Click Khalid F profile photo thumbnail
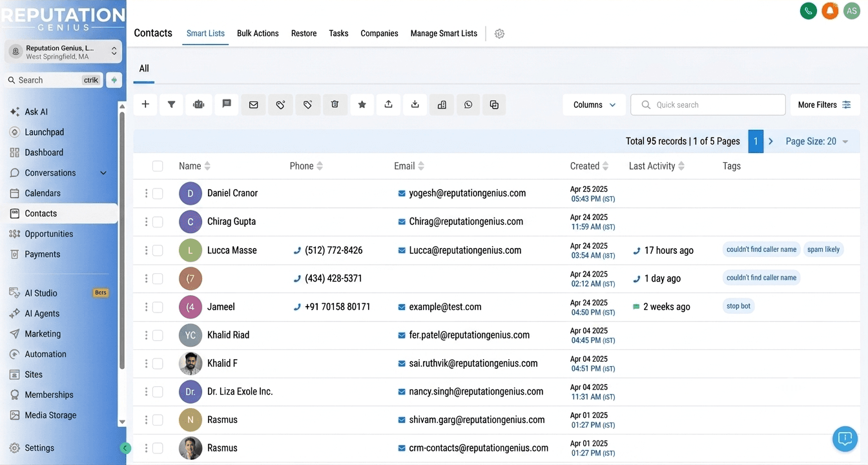 click(x=191, y=364)
